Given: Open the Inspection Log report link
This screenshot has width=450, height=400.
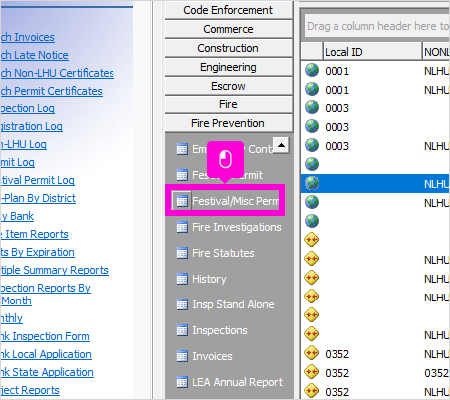Looking at the screenshot, I should 27,108.
